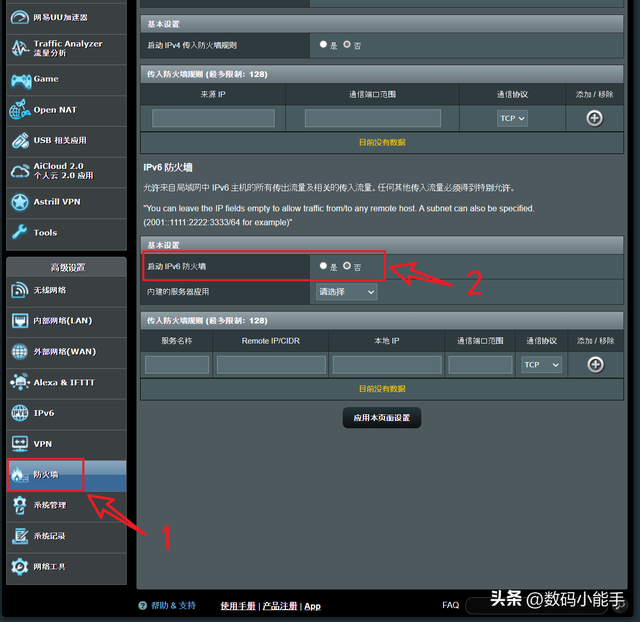Go to 内部网络(LAN) menu item

point(67,321)
